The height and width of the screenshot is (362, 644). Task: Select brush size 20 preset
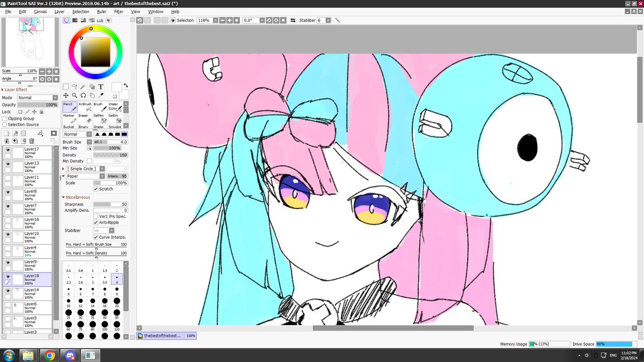[117, 302]
